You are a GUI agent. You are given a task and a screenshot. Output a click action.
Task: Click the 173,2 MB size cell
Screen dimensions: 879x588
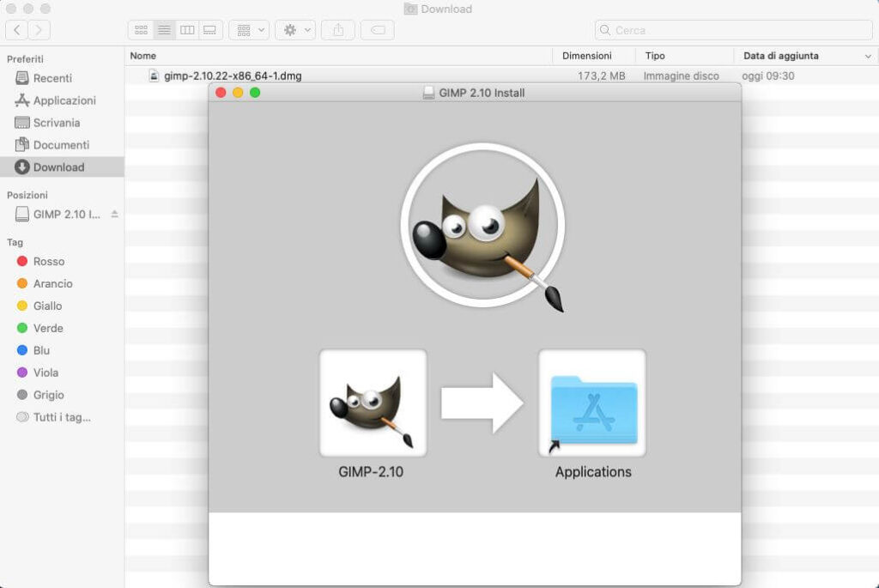tap(602, 76)
